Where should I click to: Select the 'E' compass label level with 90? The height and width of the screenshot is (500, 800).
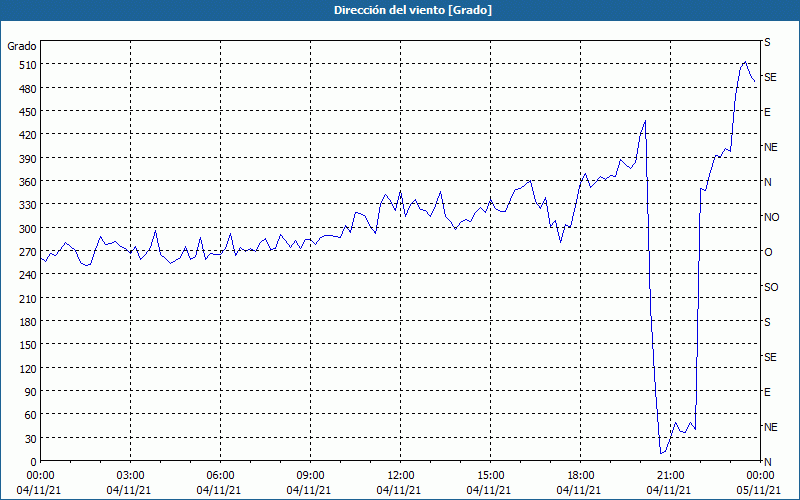tap(767, 392)
